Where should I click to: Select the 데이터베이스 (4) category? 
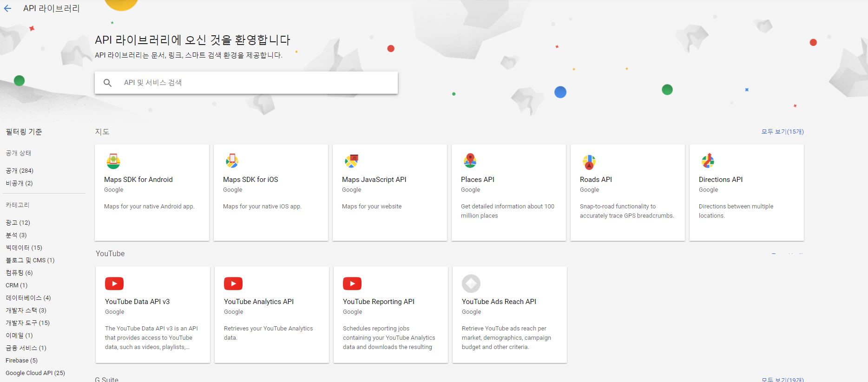click(x=28, y=298)
